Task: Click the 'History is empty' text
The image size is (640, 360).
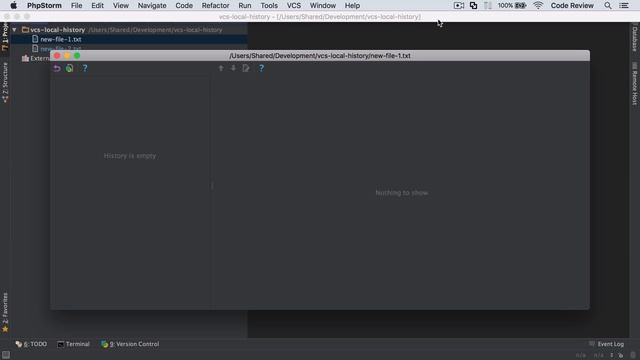Action: point(130,156)
